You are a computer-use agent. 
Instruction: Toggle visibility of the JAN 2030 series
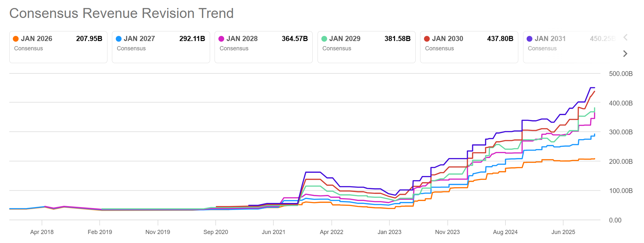[469, 46]
